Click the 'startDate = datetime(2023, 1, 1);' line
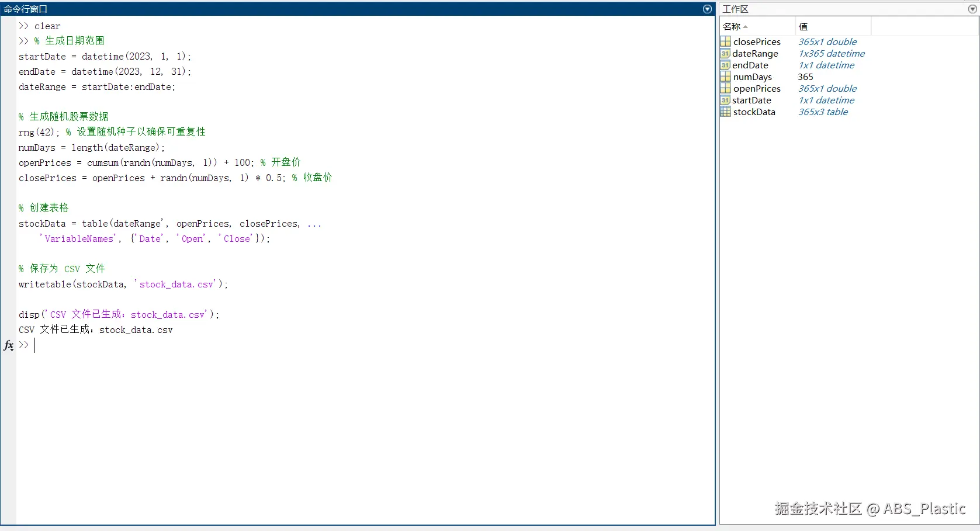This screenshot has width=980, height=531. pyautogui.click(x=105, y=56)
